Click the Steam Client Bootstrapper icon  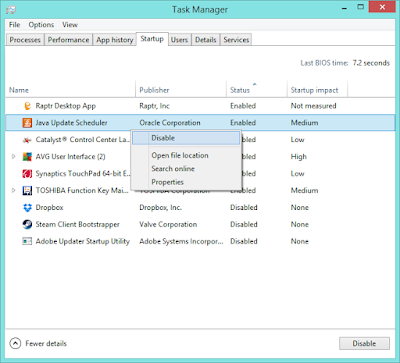point(27,224)
